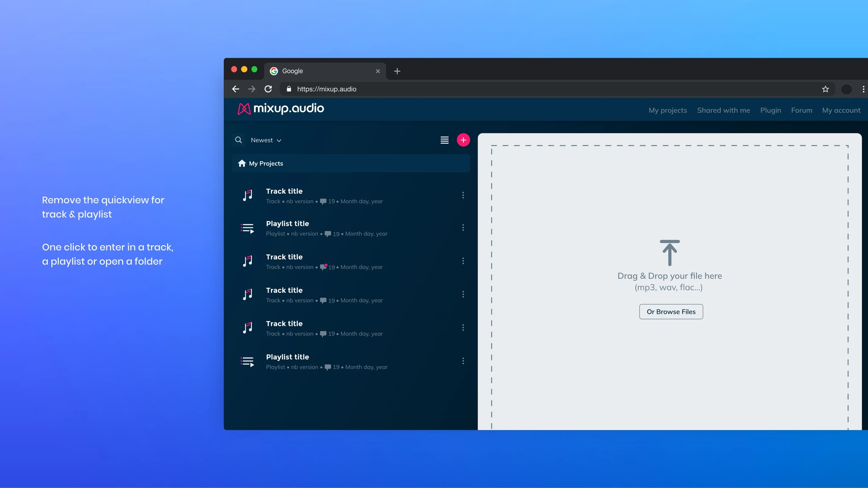
Task: Open the first Playlist title in the list
Action: 351,228
